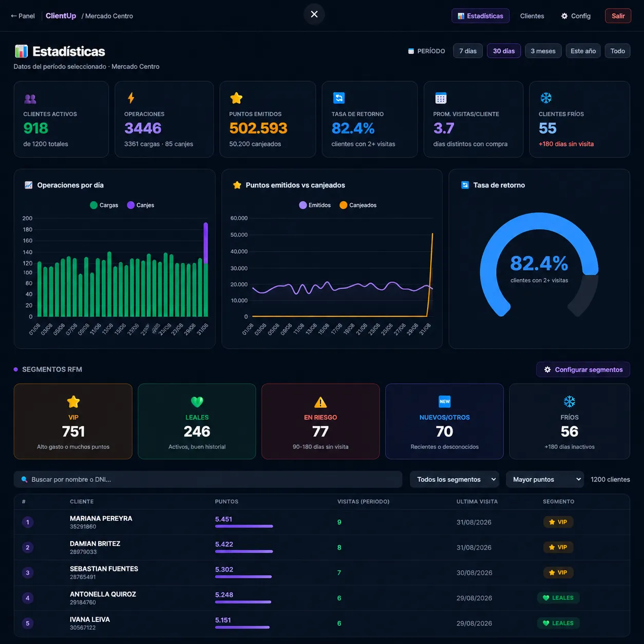The width and height of the screenshot is (644, 644).
Task: Open the Todos los segmentos dropdown
Action: (x=454, y=480)
